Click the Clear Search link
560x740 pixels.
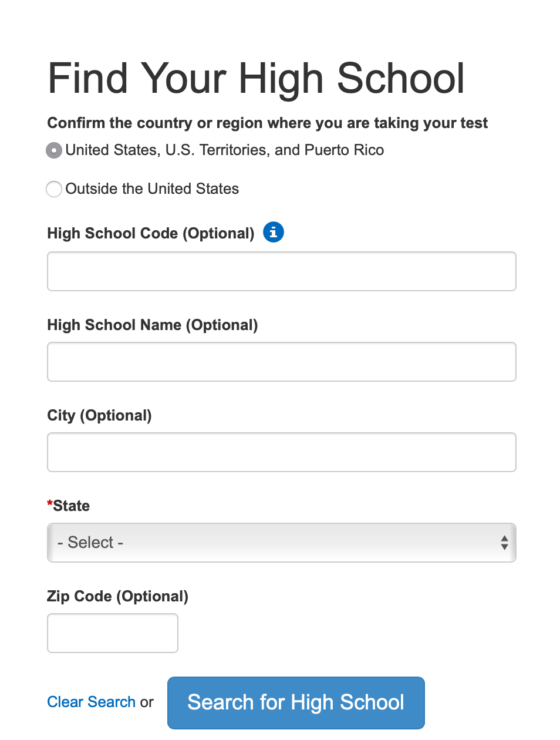tap(91, 702)
